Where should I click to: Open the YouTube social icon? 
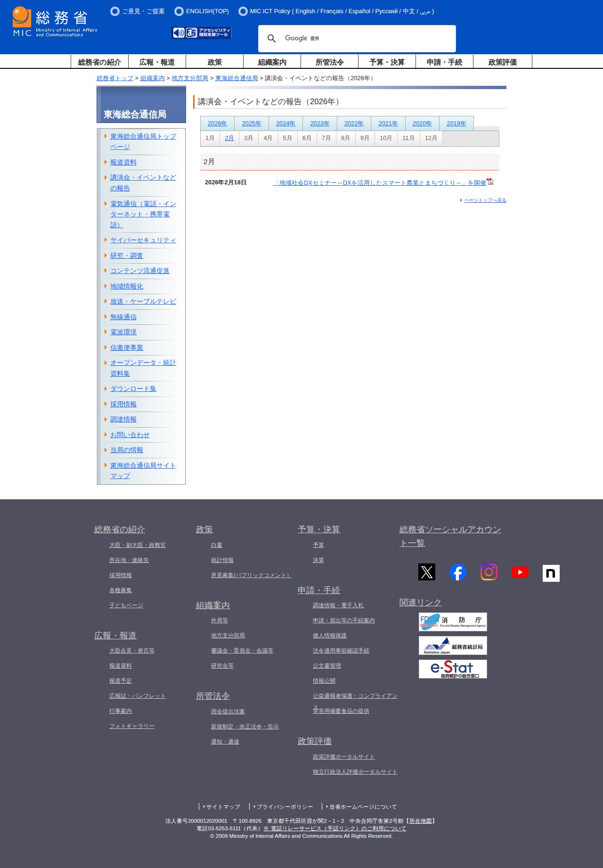(520, 572)
